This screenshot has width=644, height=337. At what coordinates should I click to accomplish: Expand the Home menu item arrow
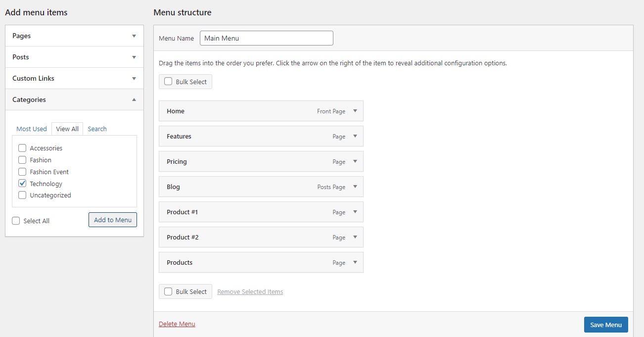pyautogui.click(x=355, y=111)
